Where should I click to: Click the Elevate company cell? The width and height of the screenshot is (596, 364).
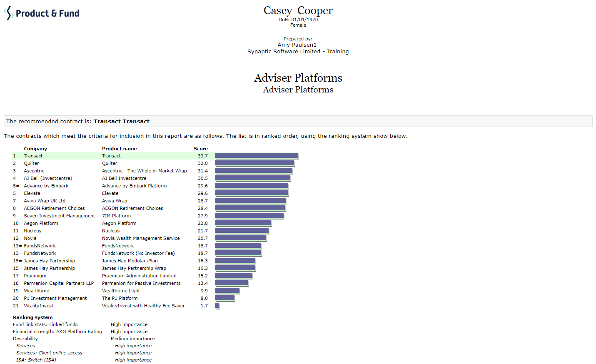[x=32, y=193]
